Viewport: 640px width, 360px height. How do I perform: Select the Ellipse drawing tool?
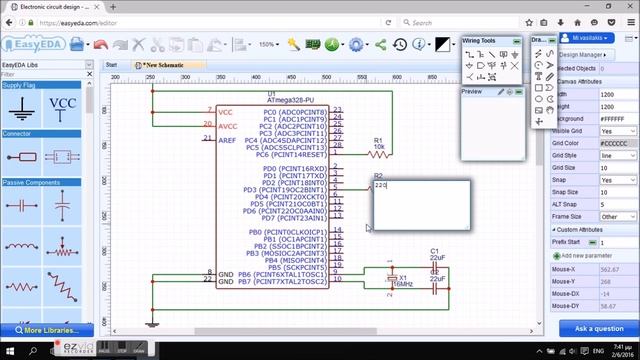click(x=538, y=99)
